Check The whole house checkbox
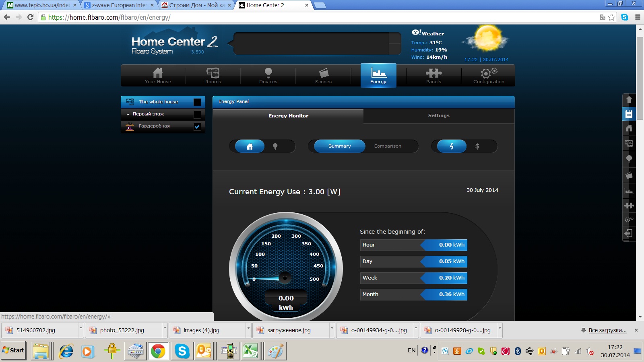This screenshot has height=362, width=644. [197, 102]
